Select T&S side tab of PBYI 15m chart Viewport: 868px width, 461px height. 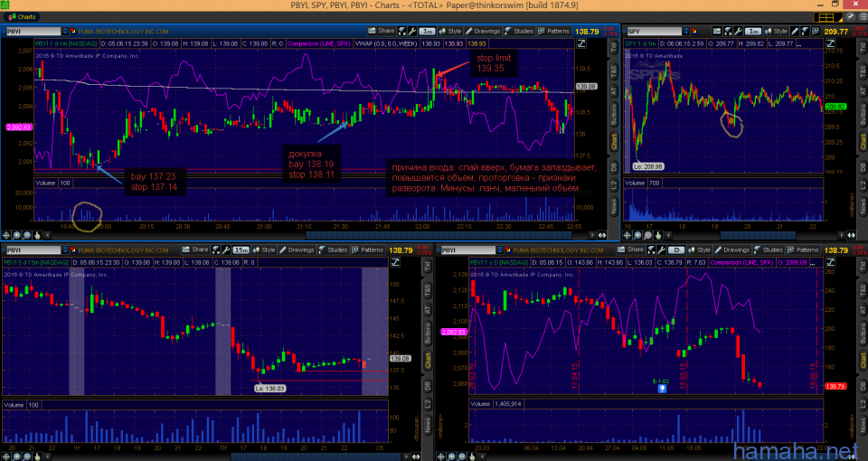(428, 289)
